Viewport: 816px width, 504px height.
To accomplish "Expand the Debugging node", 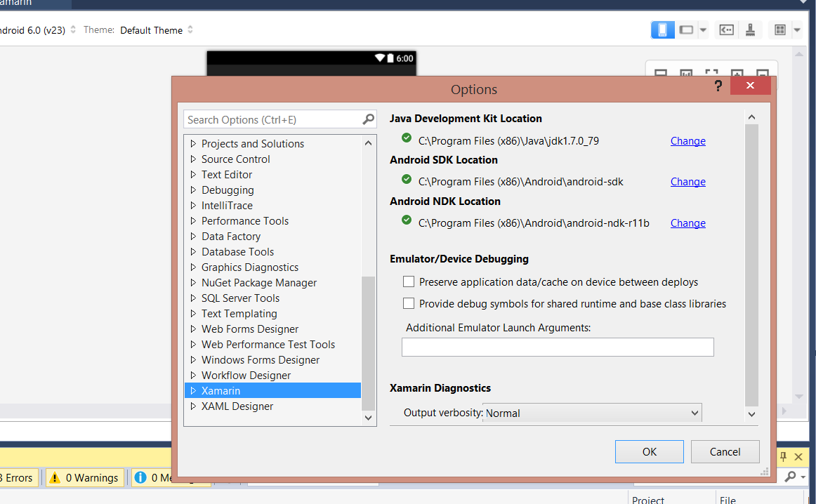I will click(193, 190).
